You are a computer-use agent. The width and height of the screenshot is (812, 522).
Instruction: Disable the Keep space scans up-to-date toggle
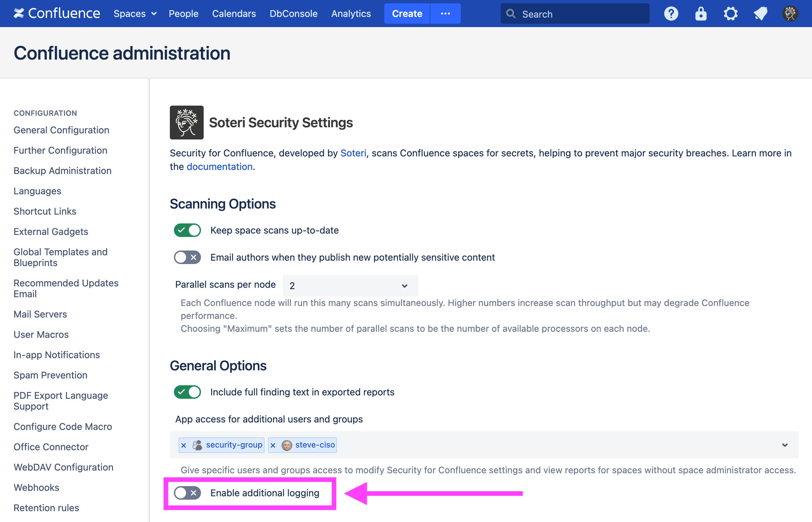pyautogui.click(x=187, y=230)
